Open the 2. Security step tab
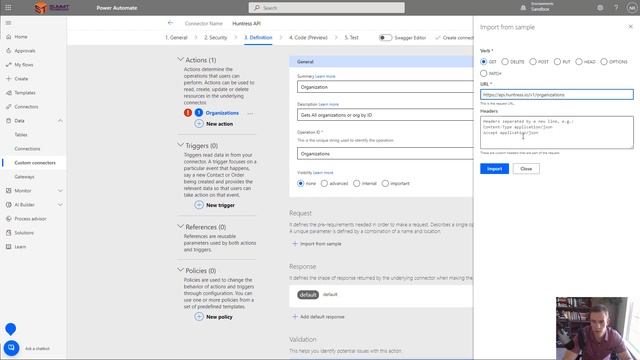Viewport: 640px width, 360px height. [216, 38]
